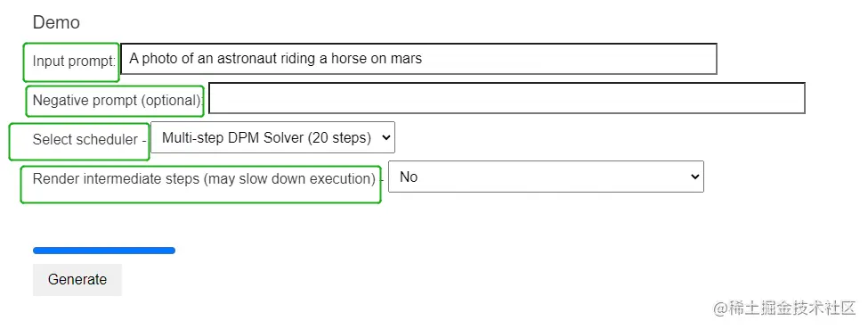The height and width of the screenshot is (329, 868).
Task: Click into the empty Negative prompt field
Action: point(507,98)
